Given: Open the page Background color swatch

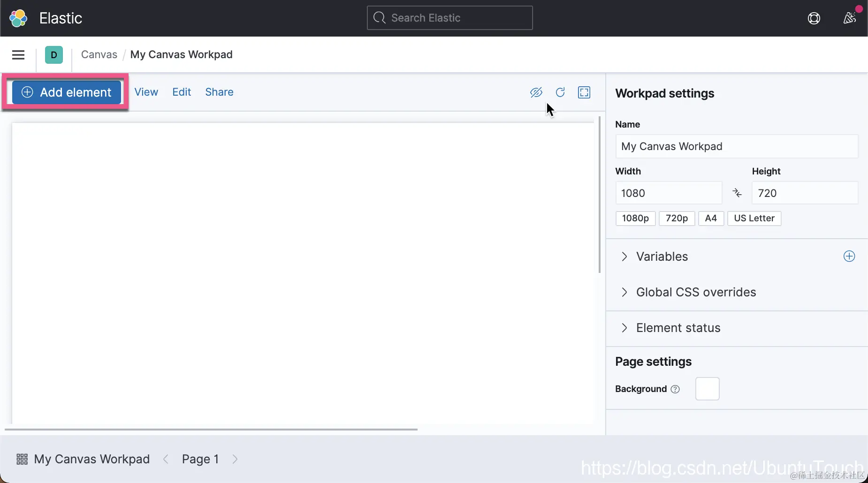Looking at the screenshot, I should tap(707, 389).
